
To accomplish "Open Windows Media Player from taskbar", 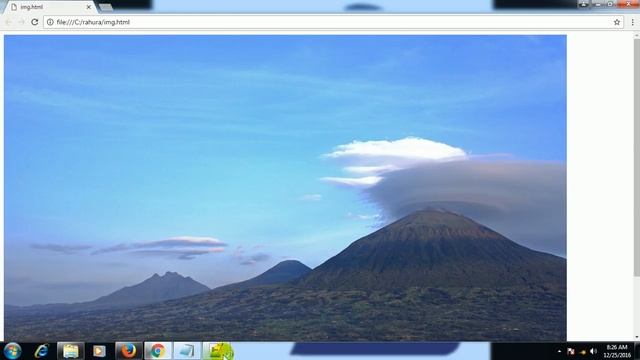I will 99,351.
